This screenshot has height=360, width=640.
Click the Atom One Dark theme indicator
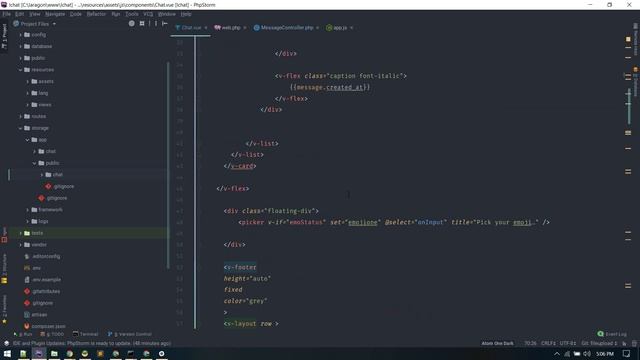498,344
